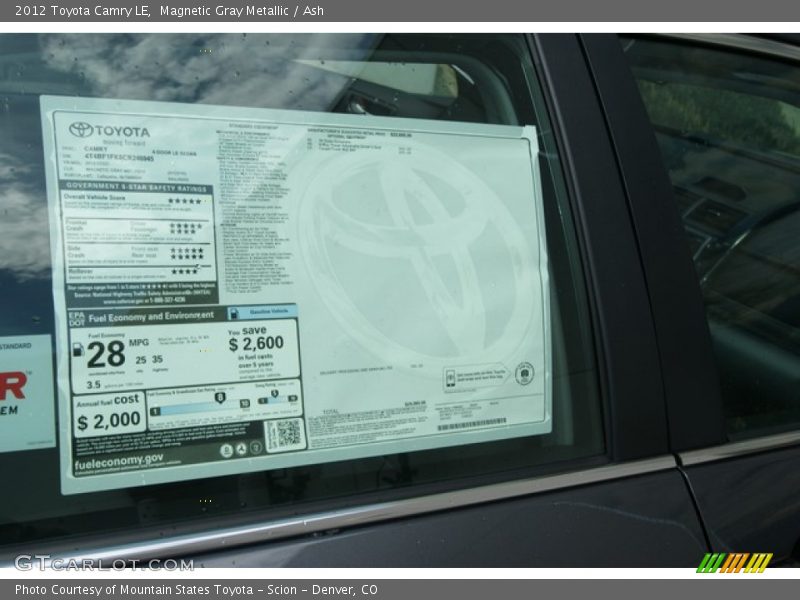Click the smartphone icon in bottom-right sticker corner

450,377
